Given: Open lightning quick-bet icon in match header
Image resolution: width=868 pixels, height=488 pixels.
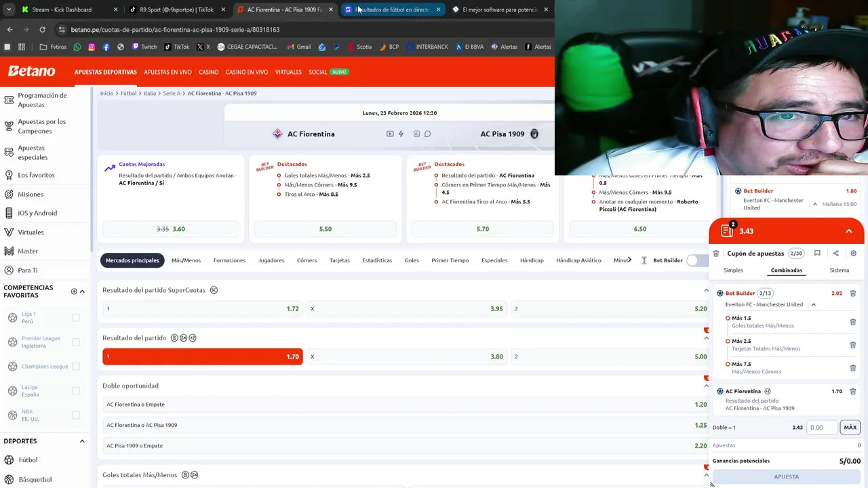Looking at the screenshot, I should click(x=401, y=134).
